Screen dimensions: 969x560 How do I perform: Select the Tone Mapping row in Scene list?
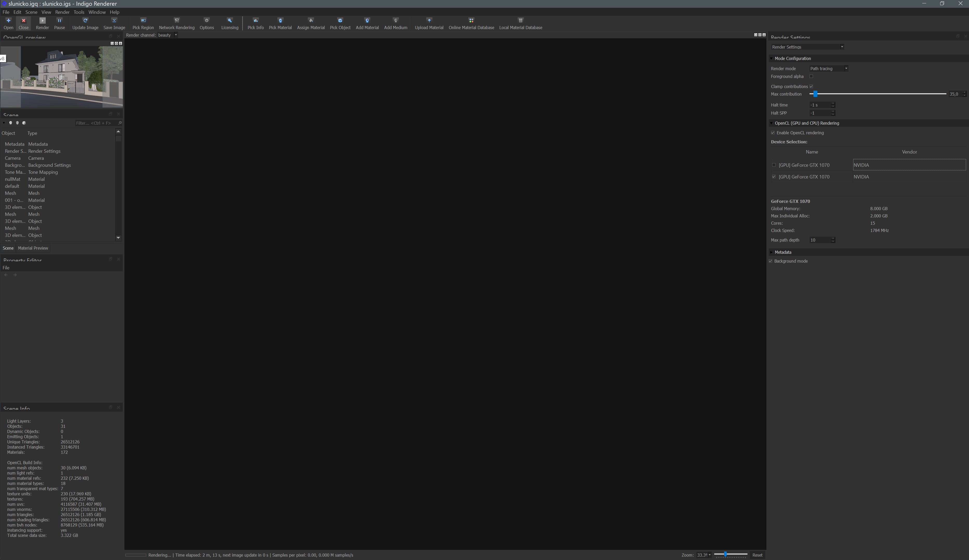point(58,172)
